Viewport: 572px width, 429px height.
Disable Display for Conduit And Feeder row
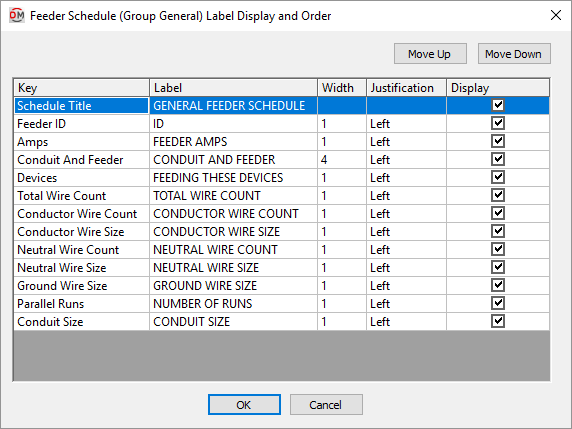498,159
